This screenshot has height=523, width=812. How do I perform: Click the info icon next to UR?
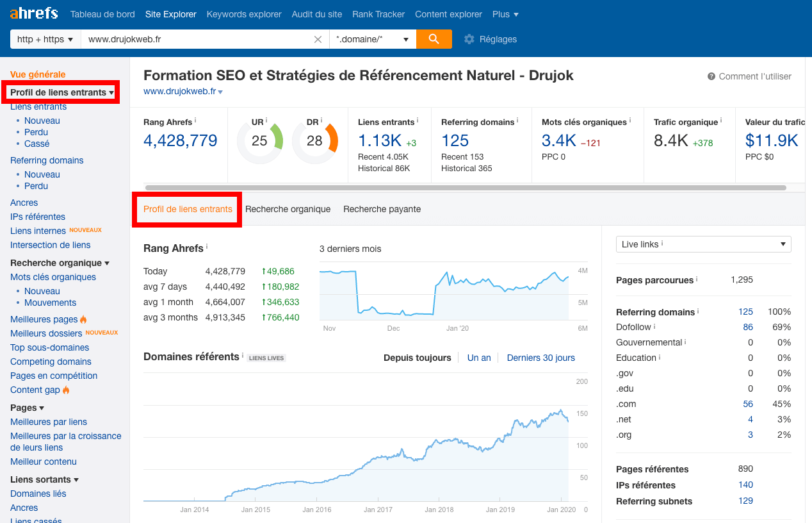coord(266,120)
